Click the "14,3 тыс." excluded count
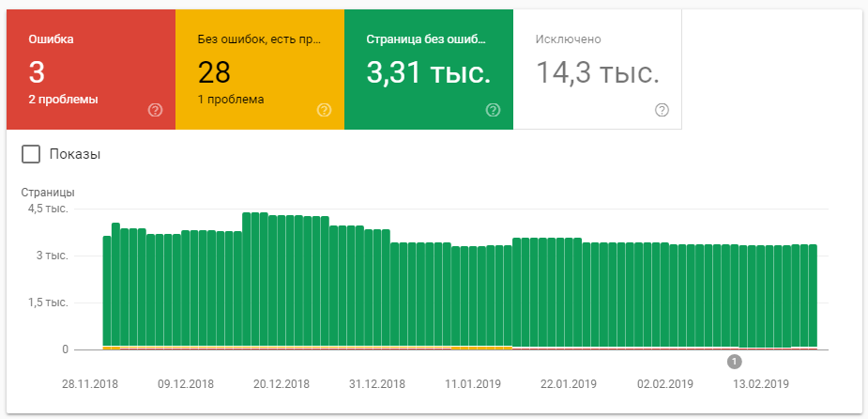This screenshot has width=868, height=419. pos(597,73)
